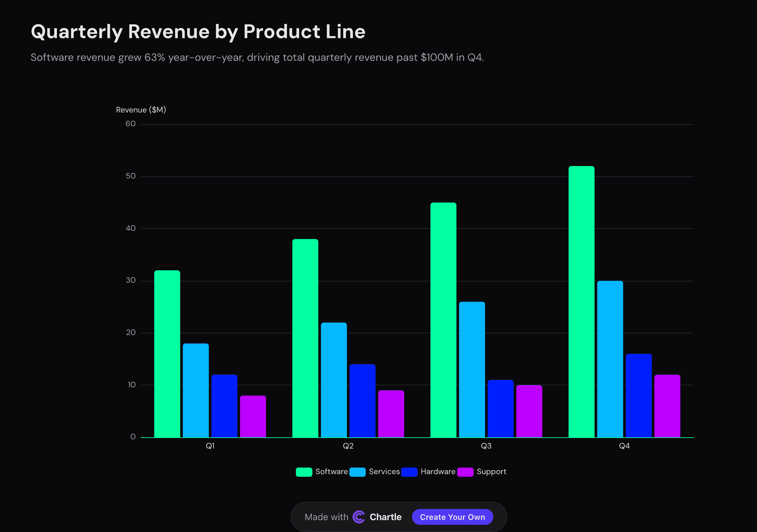Click the Q2 Hardware bar
This screenshot has height=532, width=757.
[x=362, y=400]
